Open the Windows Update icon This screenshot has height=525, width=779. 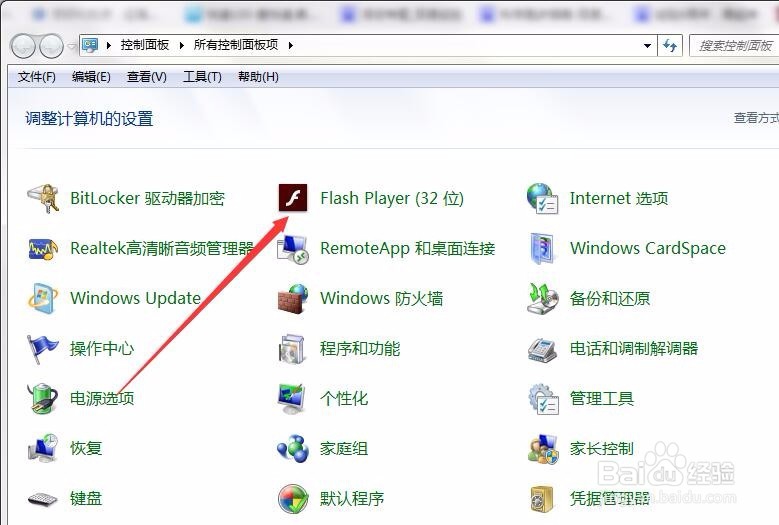(x=43, y=299)
